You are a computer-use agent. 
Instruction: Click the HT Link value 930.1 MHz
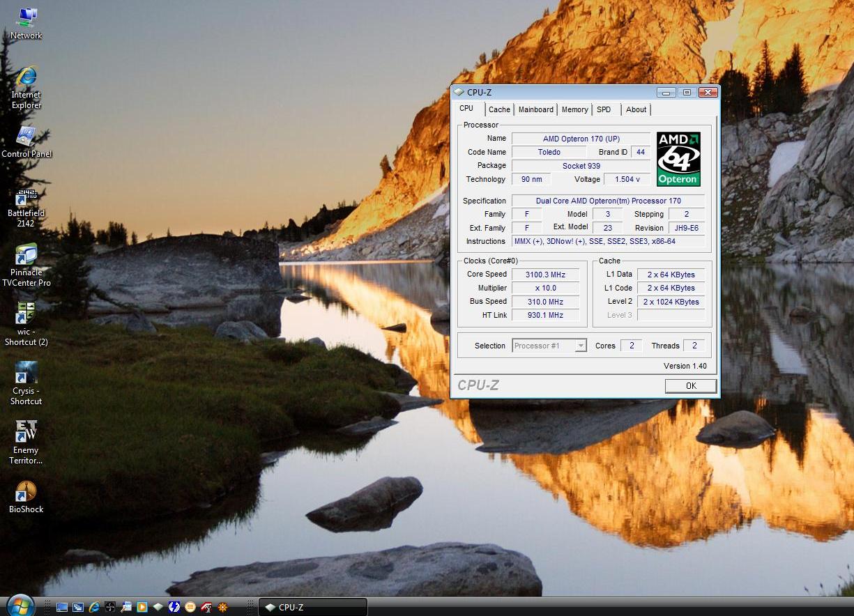click(545, 315)
